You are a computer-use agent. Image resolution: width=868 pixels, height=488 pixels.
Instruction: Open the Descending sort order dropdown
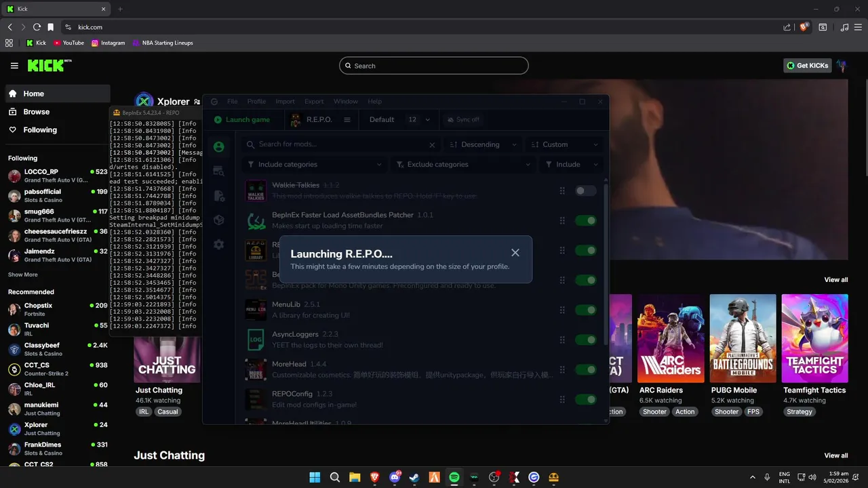pyautogui.click(x=483, y=144)
